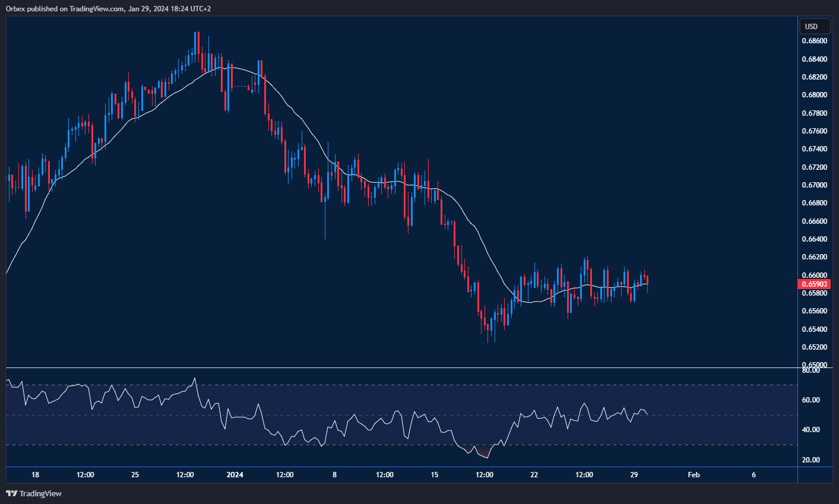Toggle the price scale by clicking 0.66000
839x504 pixels.
click(813, 275)
